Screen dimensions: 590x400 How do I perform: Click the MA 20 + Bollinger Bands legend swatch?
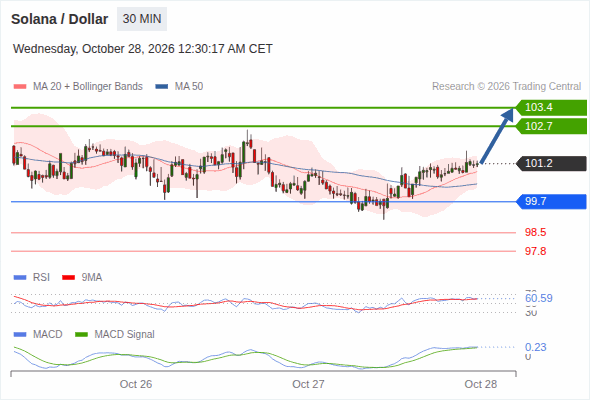tap(20, 87)
